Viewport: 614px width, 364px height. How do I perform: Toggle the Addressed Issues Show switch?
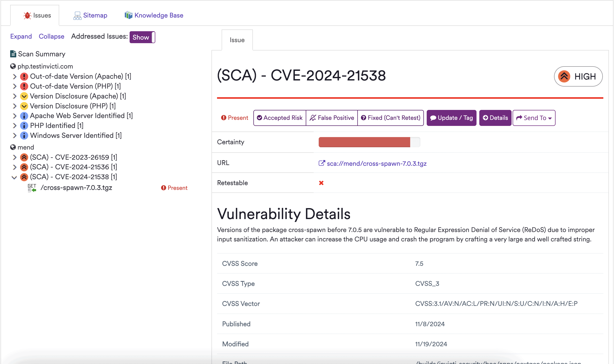[x=142, y=37]
